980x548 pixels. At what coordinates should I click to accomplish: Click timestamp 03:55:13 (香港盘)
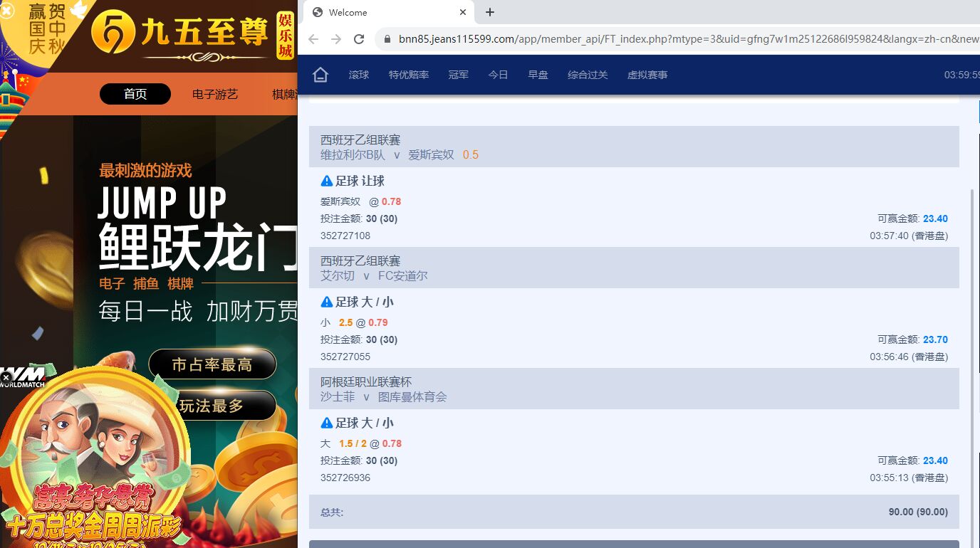pos(909,478)
